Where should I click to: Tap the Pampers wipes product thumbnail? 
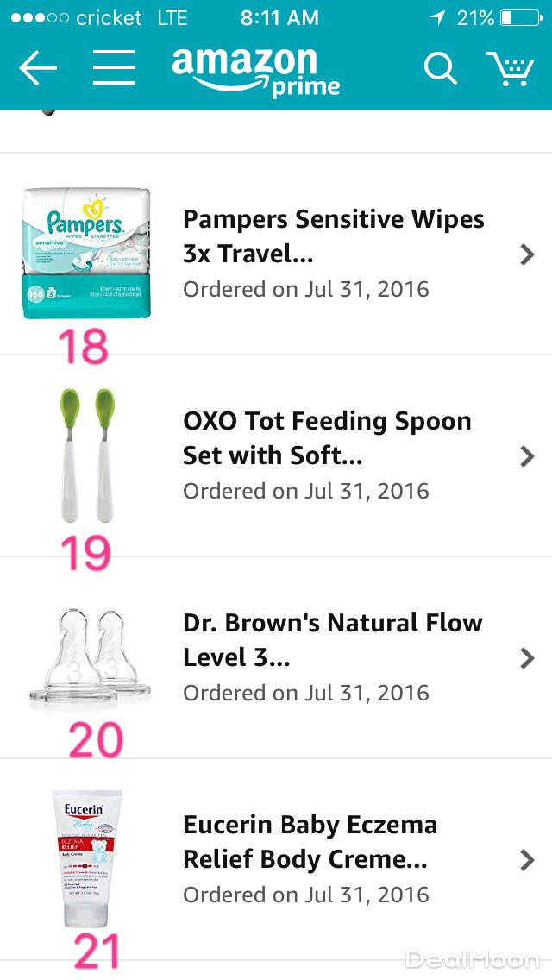click(x=86, y=254)
